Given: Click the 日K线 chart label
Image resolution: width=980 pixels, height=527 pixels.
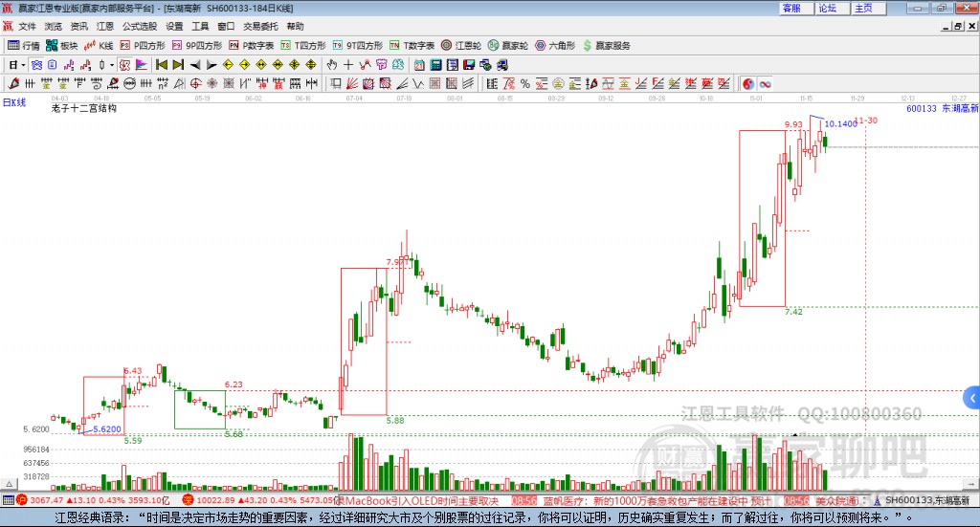Looking at the screenshot, I should pyautogui.click(x=14, y=102).
